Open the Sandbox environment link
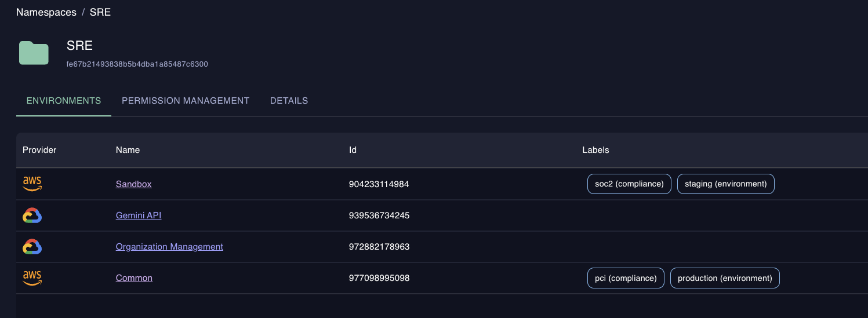Screen dimensions: 868x318 (133, 184)
